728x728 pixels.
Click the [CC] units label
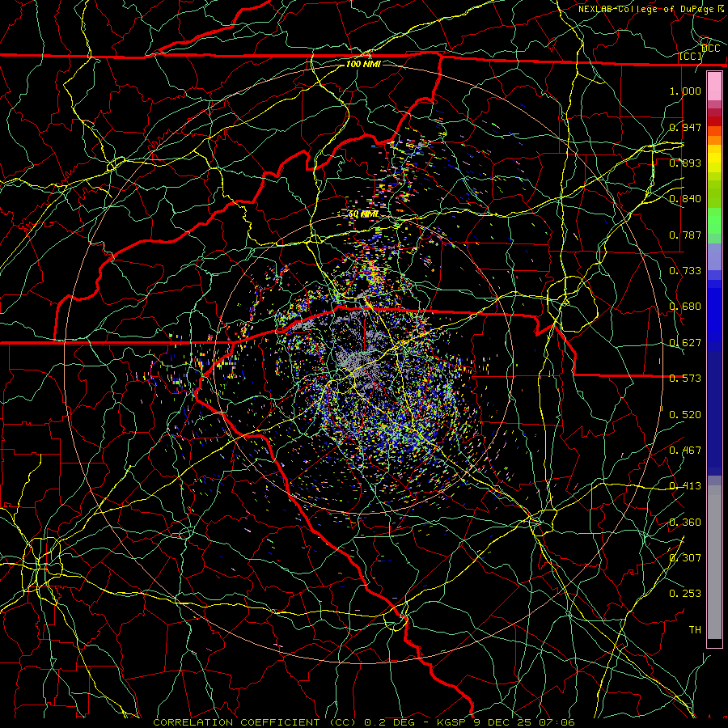coord(690,57)
